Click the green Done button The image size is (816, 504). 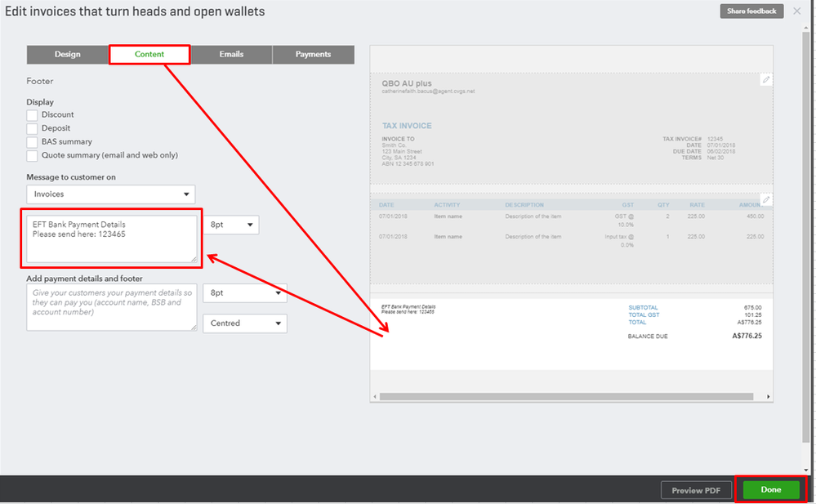point(771,490)
